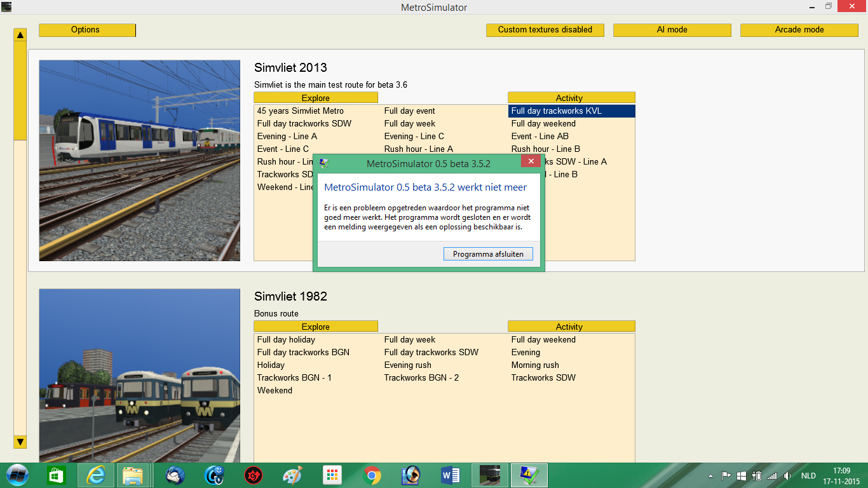Image resolution: width=868 pixels, height=488 pixels.
Task: Select Full day trackworks SDW in Simvliet 2013
Action: 304,124
